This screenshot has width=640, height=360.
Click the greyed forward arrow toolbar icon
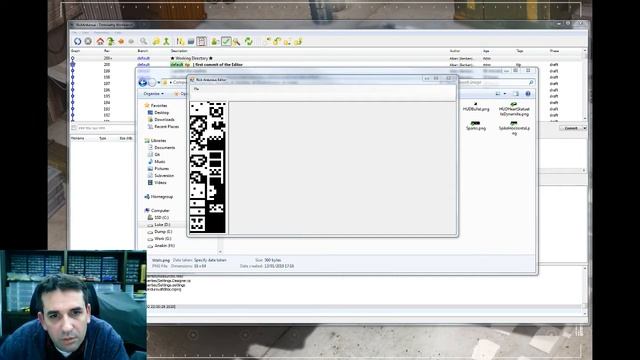(x=131, y=41)
